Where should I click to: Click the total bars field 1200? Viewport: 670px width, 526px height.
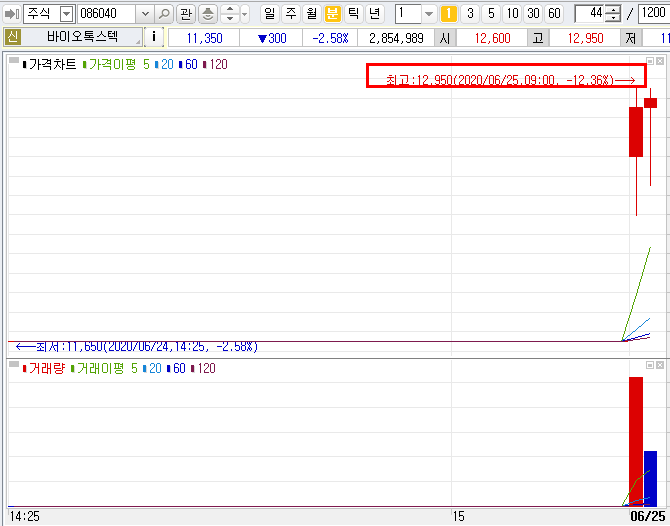(654, 14)
